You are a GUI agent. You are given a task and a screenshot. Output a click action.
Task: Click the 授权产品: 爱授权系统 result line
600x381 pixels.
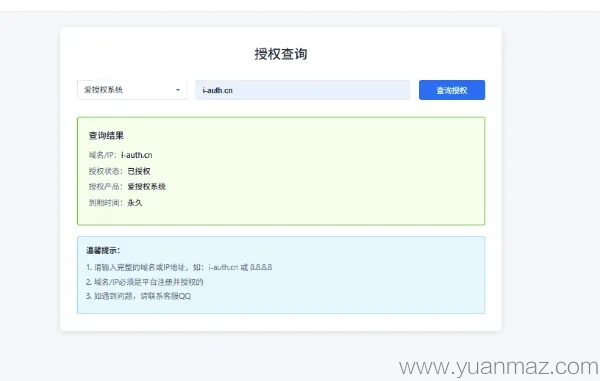(127, 187)
